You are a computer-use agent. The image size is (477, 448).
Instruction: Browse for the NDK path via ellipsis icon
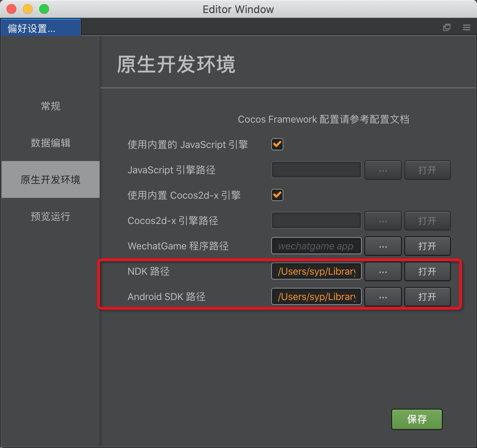tap(383, 271)
